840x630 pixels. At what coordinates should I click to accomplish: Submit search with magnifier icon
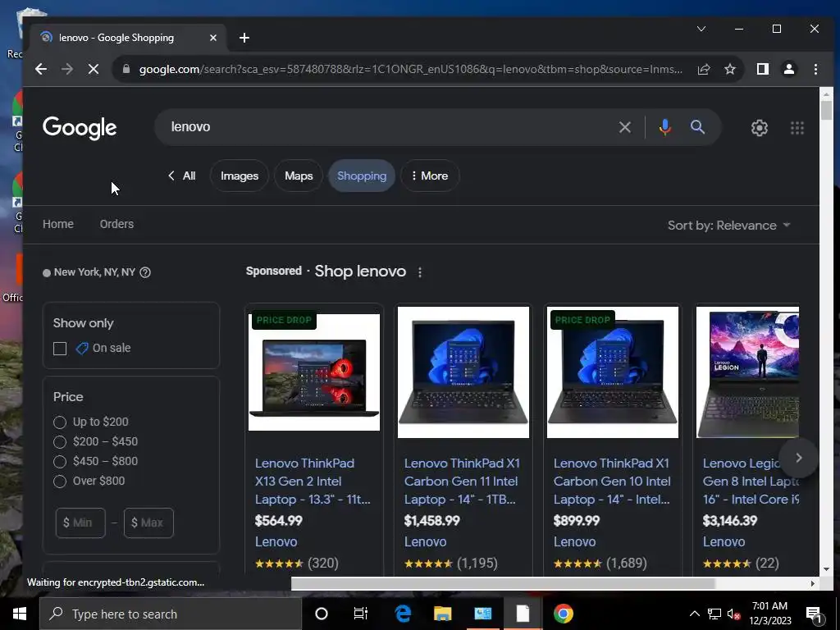[x=697, y=127]
